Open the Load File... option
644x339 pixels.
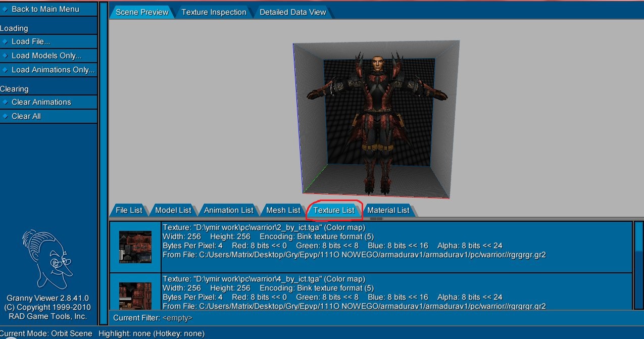pyautogui.click(x=48, y=41)
